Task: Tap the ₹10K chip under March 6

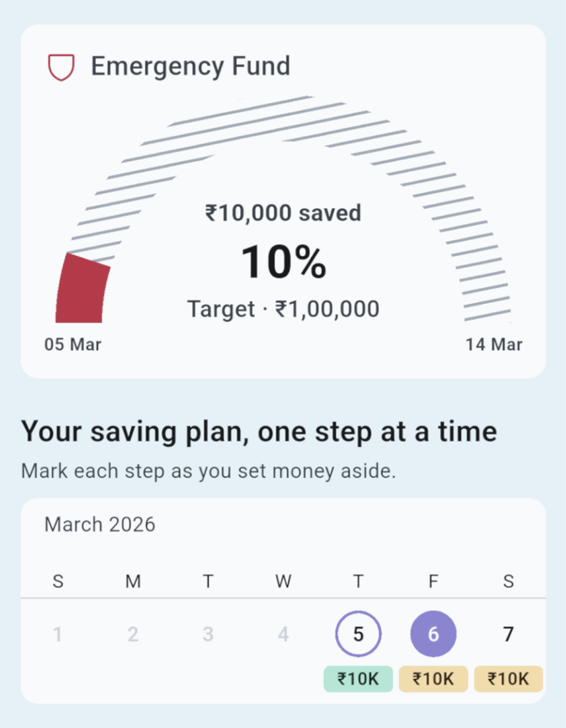Action: pos(433,679)
